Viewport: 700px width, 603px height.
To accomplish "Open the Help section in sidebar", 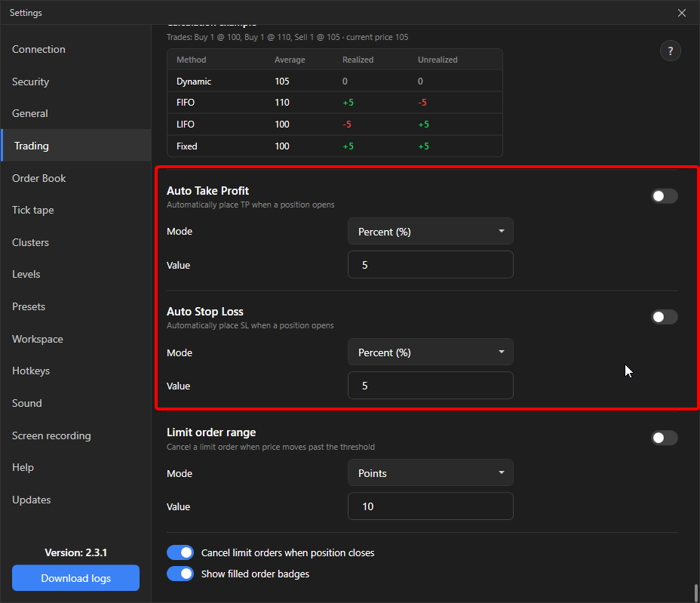I will point(76,467).
